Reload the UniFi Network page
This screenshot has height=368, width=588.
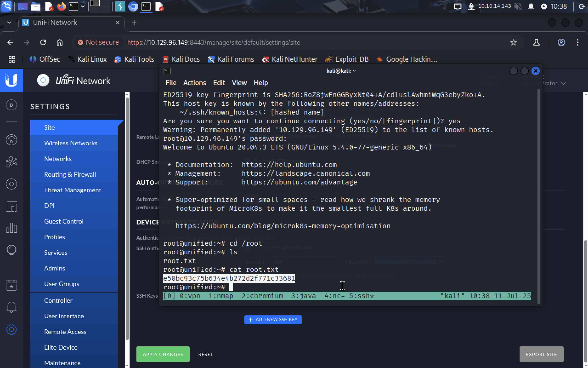click(43, 42)
